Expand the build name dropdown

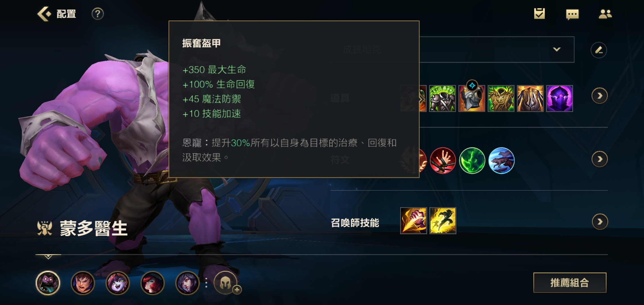[556, 49]
